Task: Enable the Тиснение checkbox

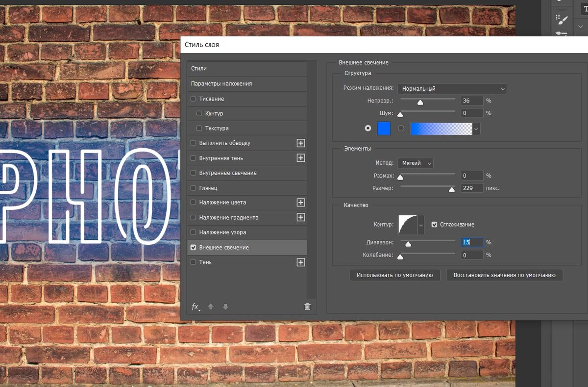Action: point(193,99)
